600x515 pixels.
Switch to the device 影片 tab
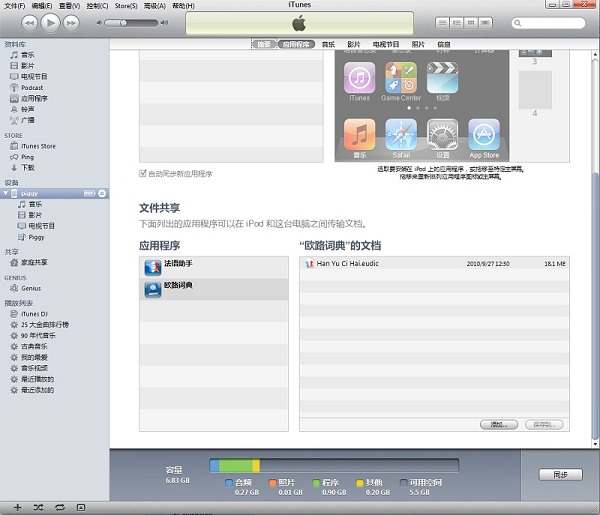pyautogui.click(x=354, y=44)
